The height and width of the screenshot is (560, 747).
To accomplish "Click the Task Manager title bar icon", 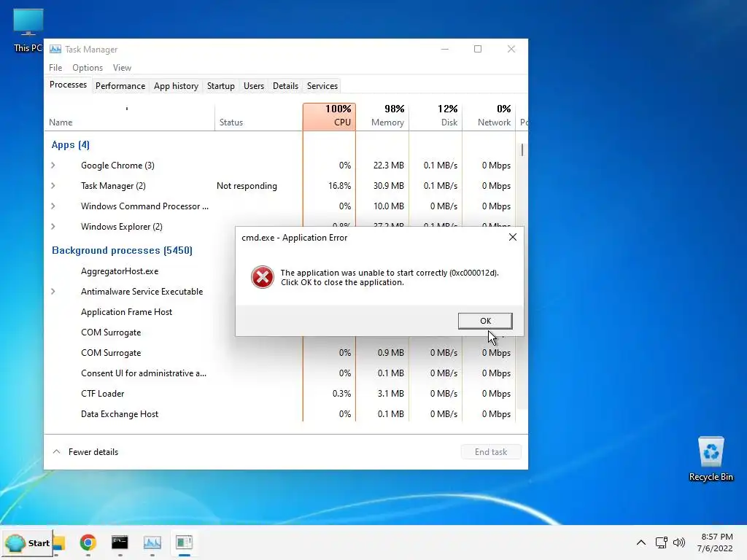I will pos(55,49).
